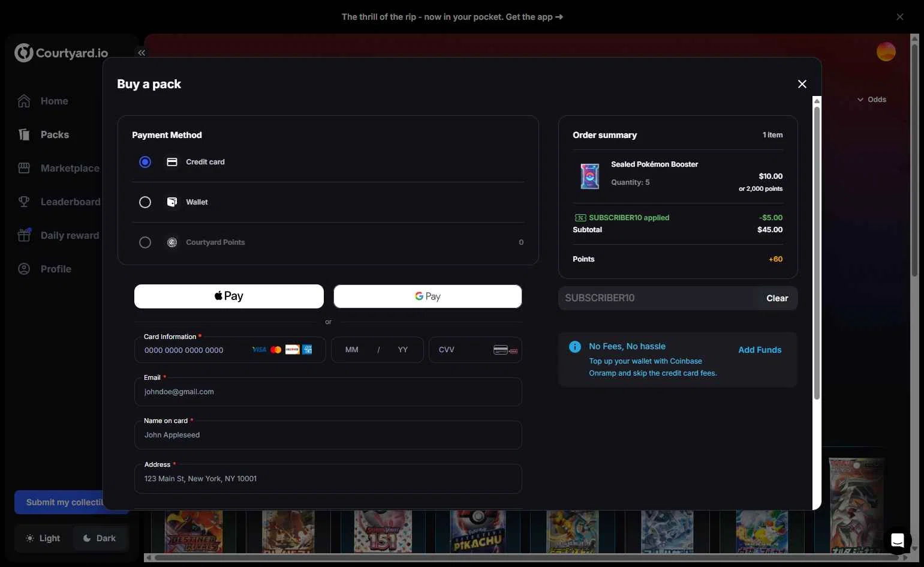Click the CVV input field
This screenshot has width=924, height=567.
(475, 350)
